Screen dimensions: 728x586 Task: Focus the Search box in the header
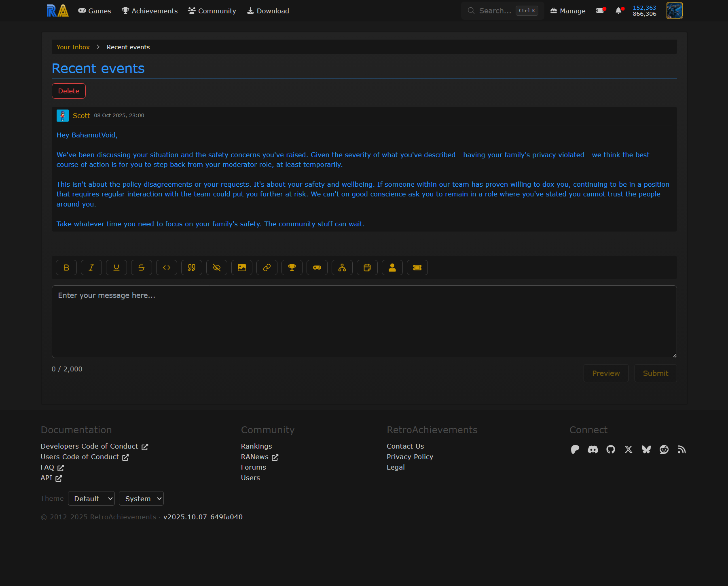502,11
